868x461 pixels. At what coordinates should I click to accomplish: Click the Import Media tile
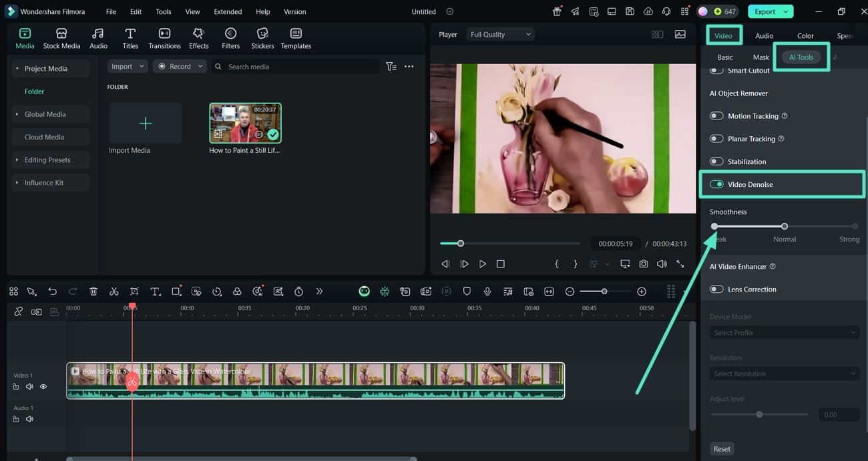pos(146,123)
